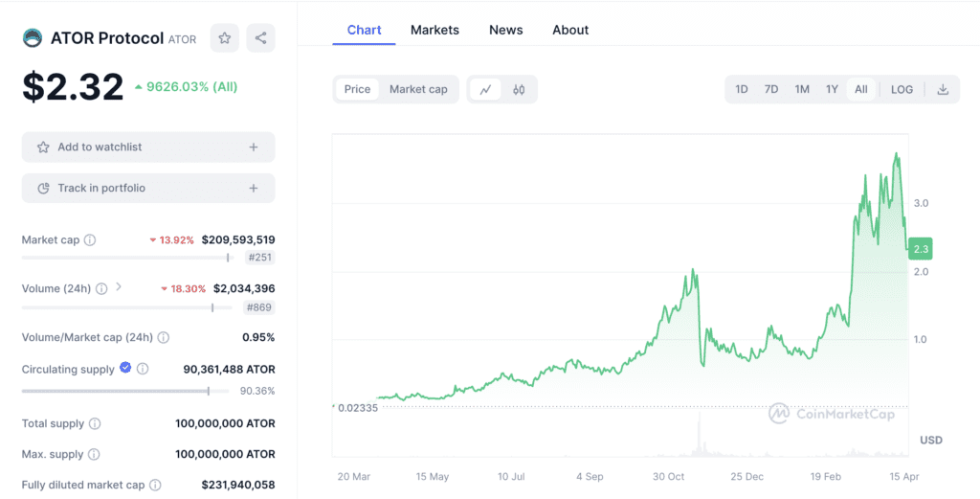Expand Volume (24h) chevron arrow
This screenshot has height=499, width=980.
tap(119, 286)
